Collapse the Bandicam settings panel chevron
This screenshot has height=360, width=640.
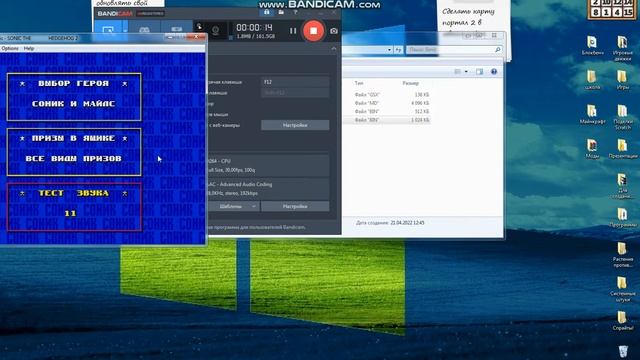click(x=333, y=49)
